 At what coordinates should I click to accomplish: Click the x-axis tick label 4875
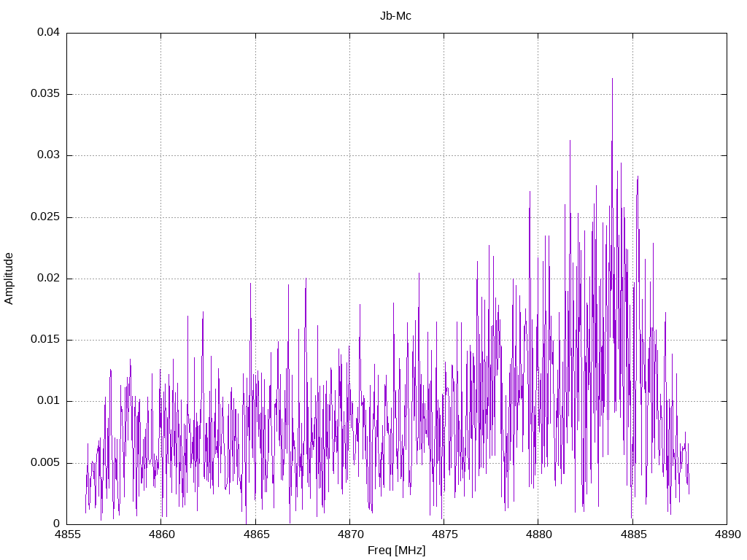[x=444, y=534]
